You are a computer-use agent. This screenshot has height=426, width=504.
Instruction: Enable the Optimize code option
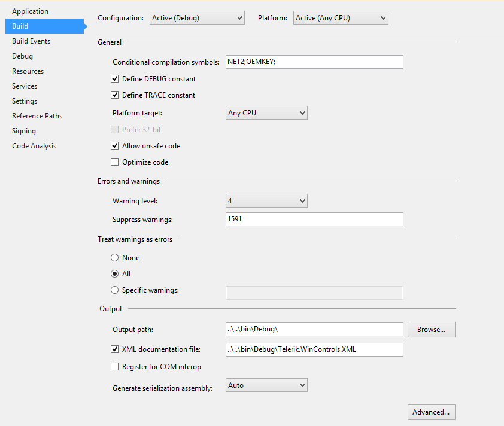pyautogui.click(x=114, y=162)
